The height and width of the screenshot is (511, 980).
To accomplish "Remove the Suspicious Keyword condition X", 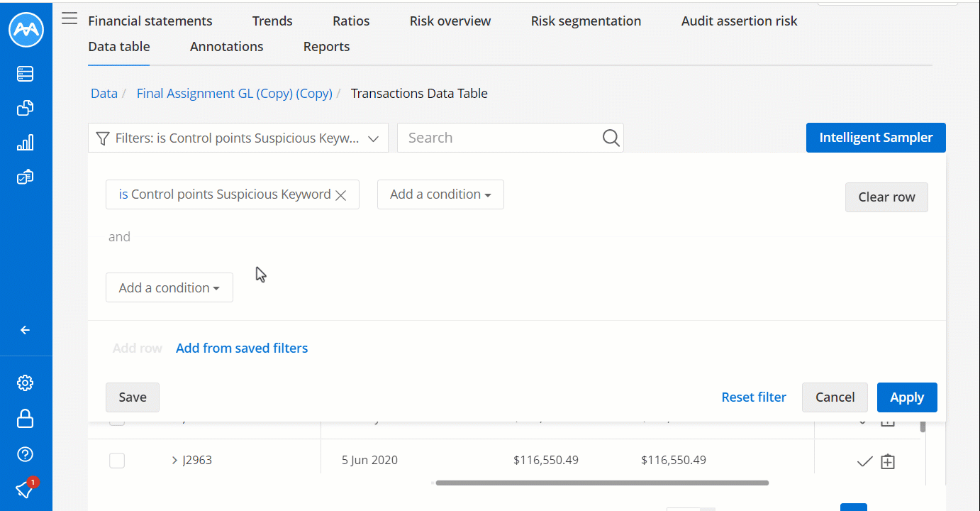I will pyautogui.click(x=340, y=195).
